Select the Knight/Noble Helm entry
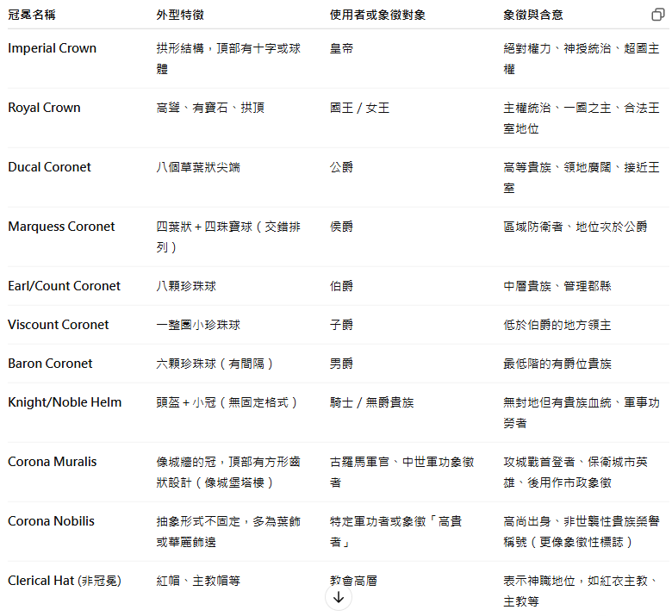Image resolution: width=672 pixels, height=616 pixels. tap(65, 402)
